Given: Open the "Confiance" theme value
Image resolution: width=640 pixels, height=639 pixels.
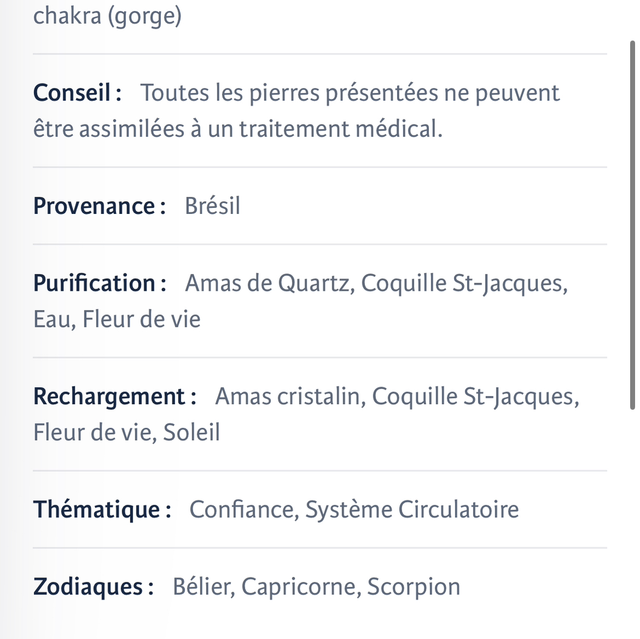Looking at the screenshot, I should pyautogui.click(x=241, y=510).
